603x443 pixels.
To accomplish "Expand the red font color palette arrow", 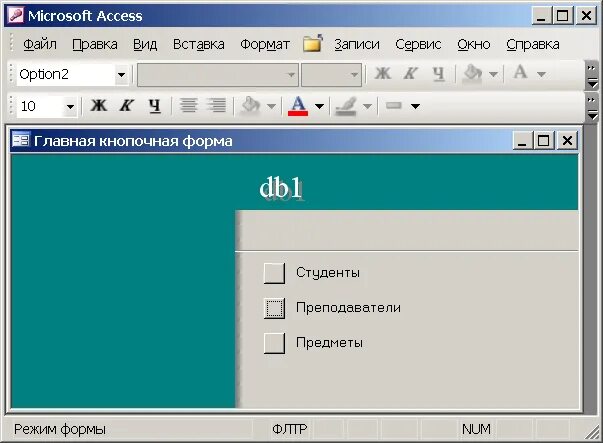I will pos(320,106).
